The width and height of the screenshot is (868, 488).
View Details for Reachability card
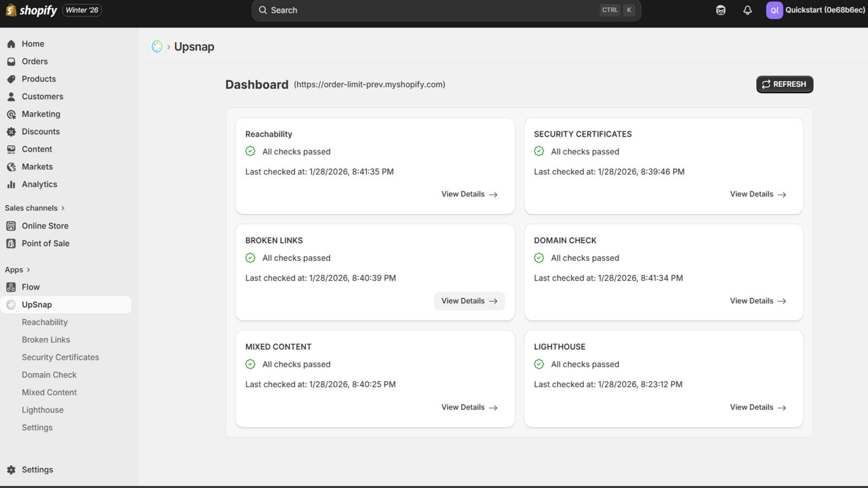pyautogui.click(x=469, y=194)
